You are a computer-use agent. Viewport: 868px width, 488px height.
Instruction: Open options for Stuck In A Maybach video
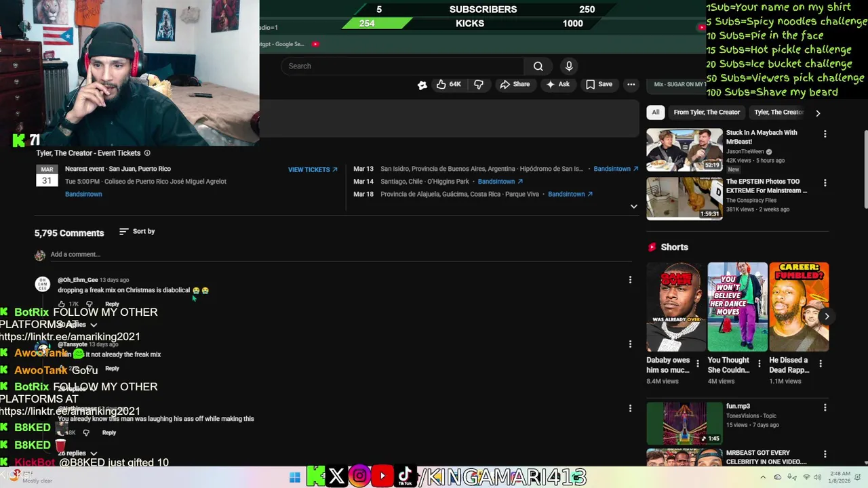[x=825, y=134]
